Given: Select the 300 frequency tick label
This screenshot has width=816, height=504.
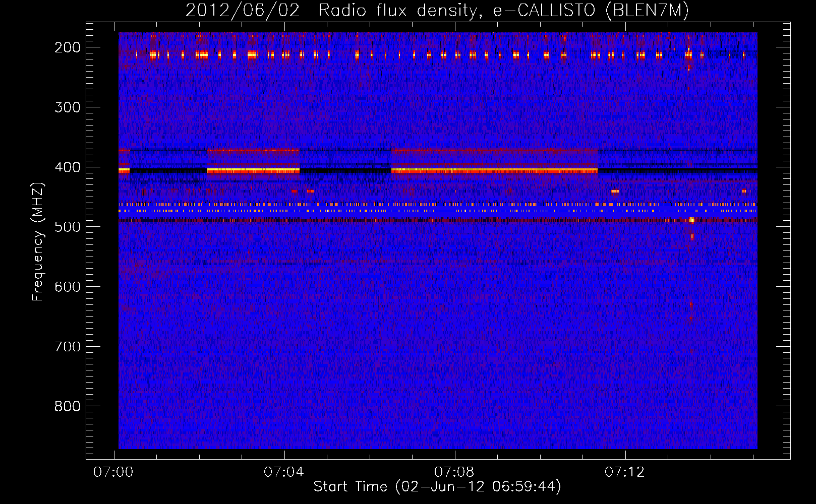Looking at the screenshot, I should point(68,107).
